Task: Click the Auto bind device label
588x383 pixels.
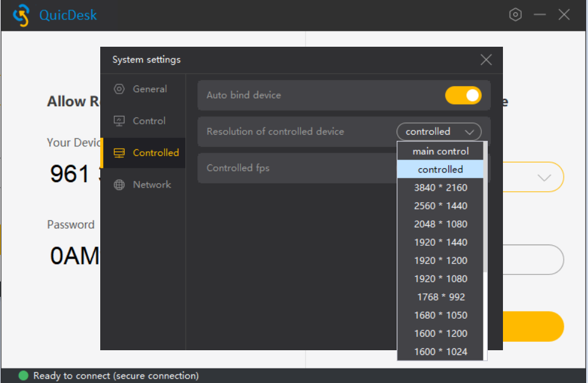Action: click(x=244, y=95)
